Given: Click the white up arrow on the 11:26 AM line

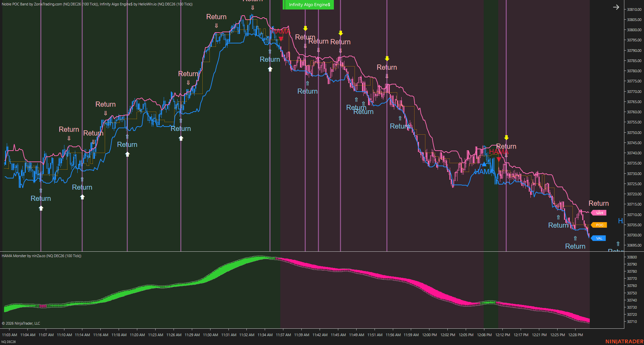Looking at the screenshot, I should point(181,138).
